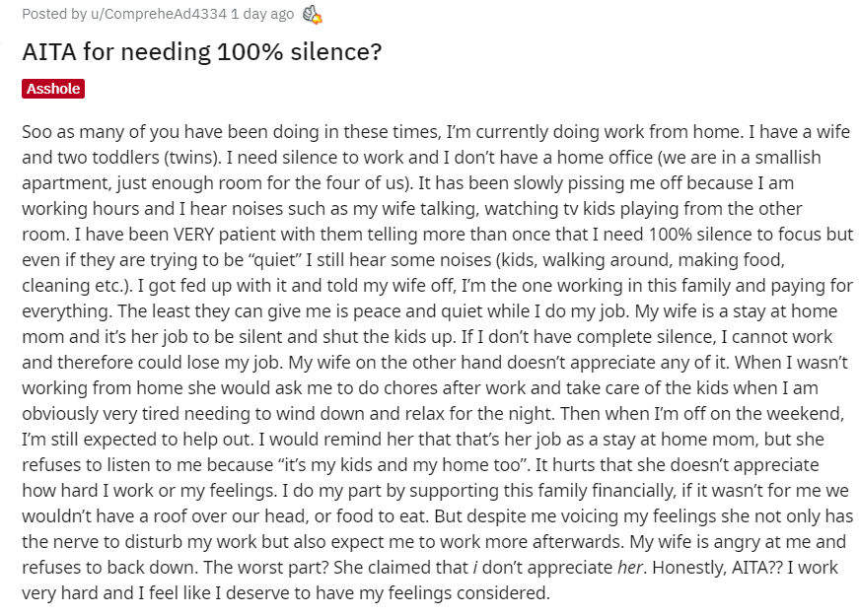Viewport: 859px width, 616px height.
Task: Click the word 'silence?' ending the title
Action: [336, 52]
